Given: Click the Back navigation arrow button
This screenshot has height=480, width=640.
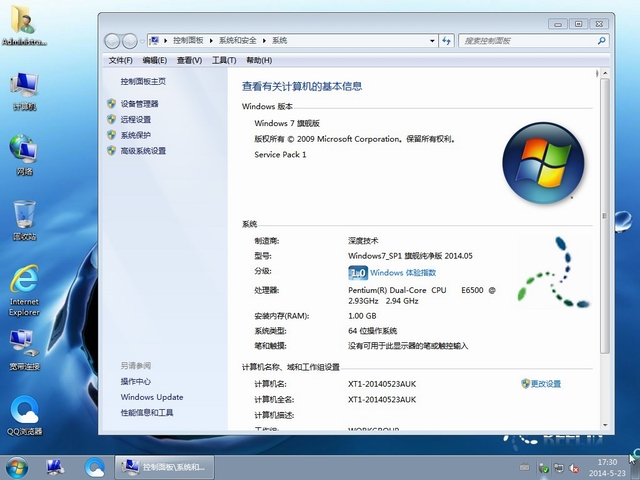Looking at the screenshot, I should [x=113, y=40].
